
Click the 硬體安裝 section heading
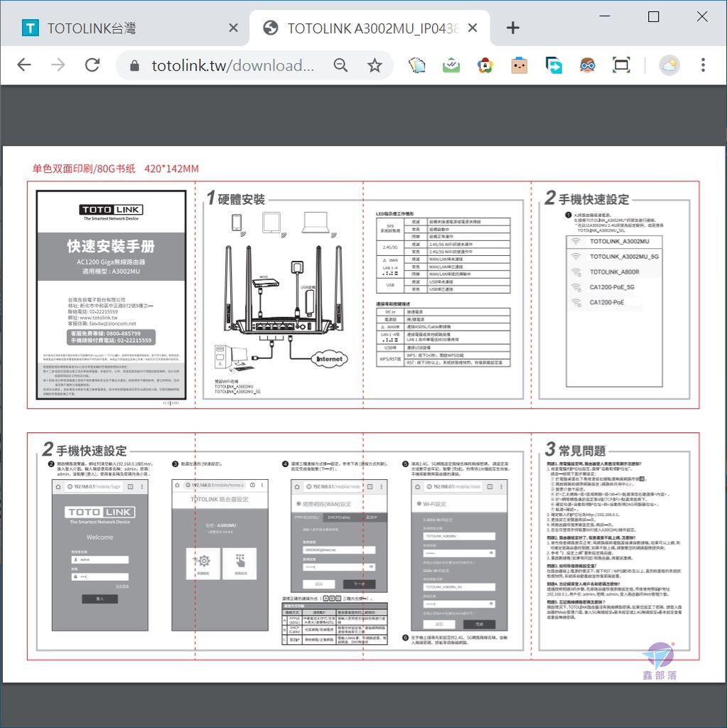241,200
